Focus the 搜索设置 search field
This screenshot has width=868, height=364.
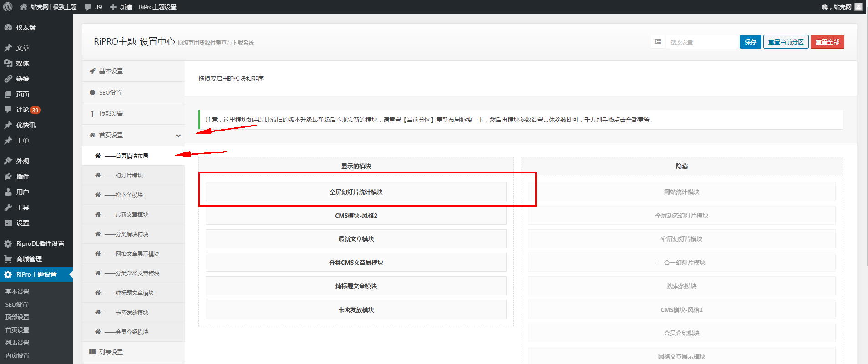[701, 42]
